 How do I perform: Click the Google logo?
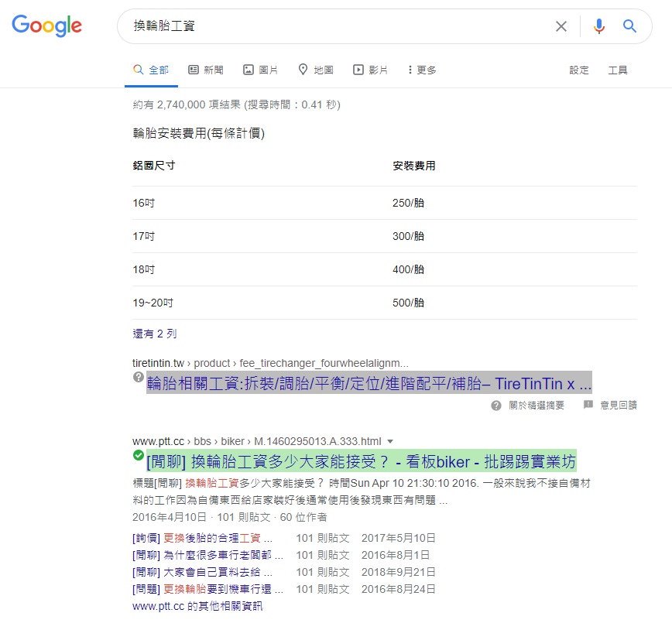46,26
